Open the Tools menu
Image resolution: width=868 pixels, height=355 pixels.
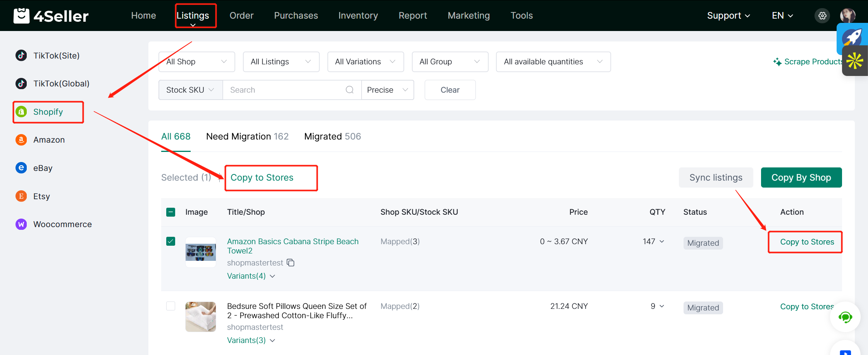point(522,16)
